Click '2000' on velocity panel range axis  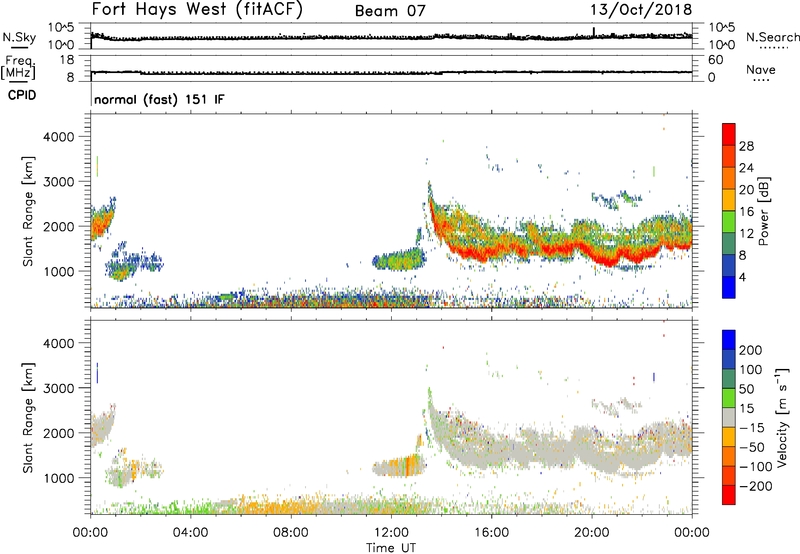(59, 433)
